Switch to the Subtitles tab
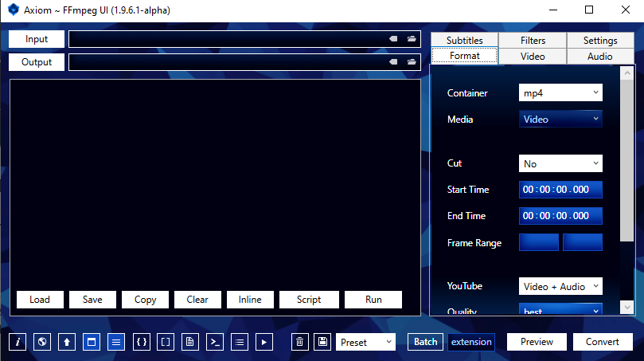 pyautogui.click(x=465, y=41)
